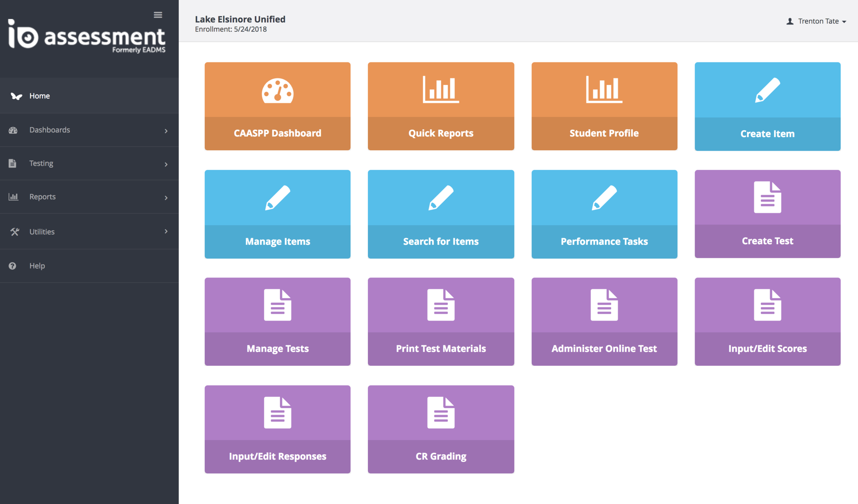Click the CR Grading document icon
858x504 pixels.
tap(441, 413)
